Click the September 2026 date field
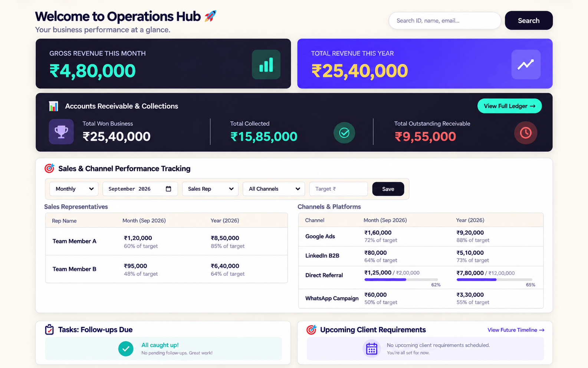Image resolution: width=588 pixels, height=368 pixels. coord(140,189)
